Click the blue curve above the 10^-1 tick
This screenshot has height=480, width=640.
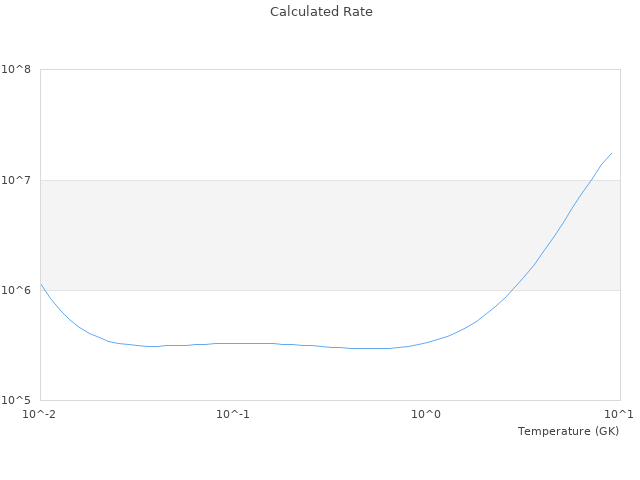pos(233,343)
